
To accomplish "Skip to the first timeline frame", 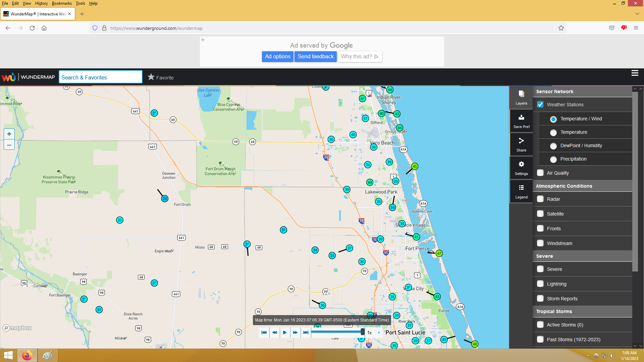I will coord(264,333).
